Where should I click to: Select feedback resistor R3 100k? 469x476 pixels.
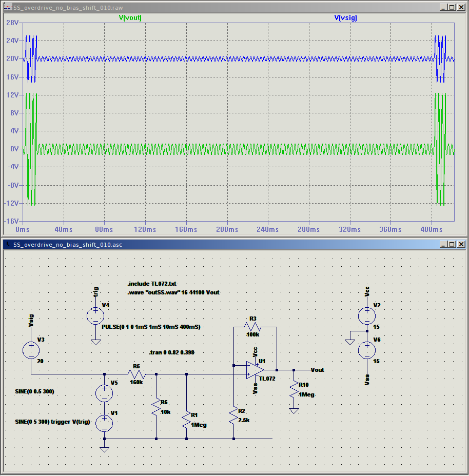coord(253,327)
